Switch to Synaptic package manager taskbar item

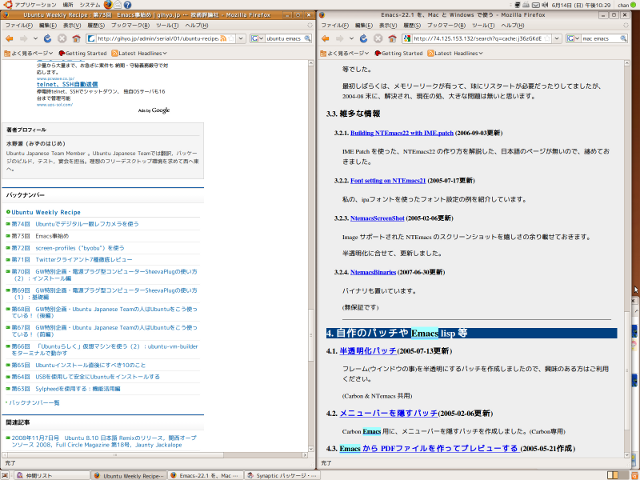click(282, 476)
